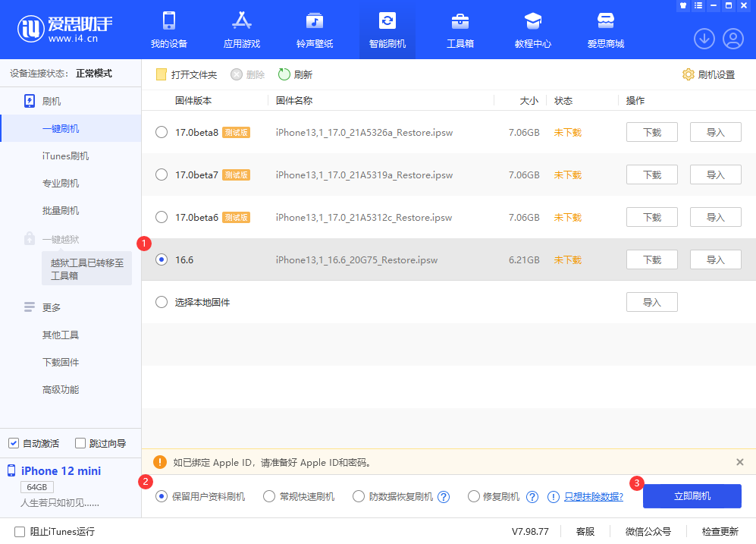Open the 爱思商城 store

(x=605, y=29)
